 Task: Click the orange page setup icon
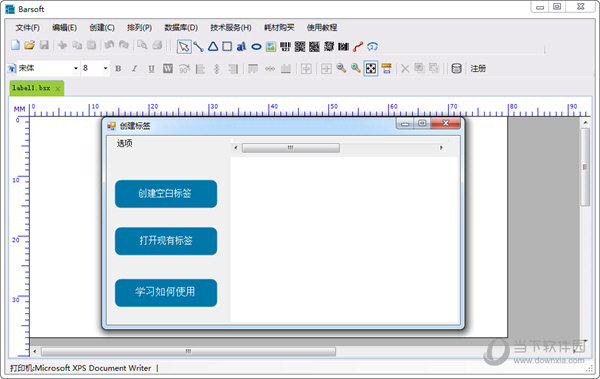(x=386, y=69)
